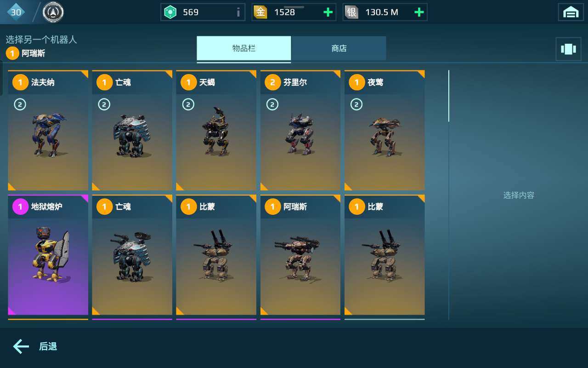Open the hangar home icon

pyautogui.click(x=571, y=12)
